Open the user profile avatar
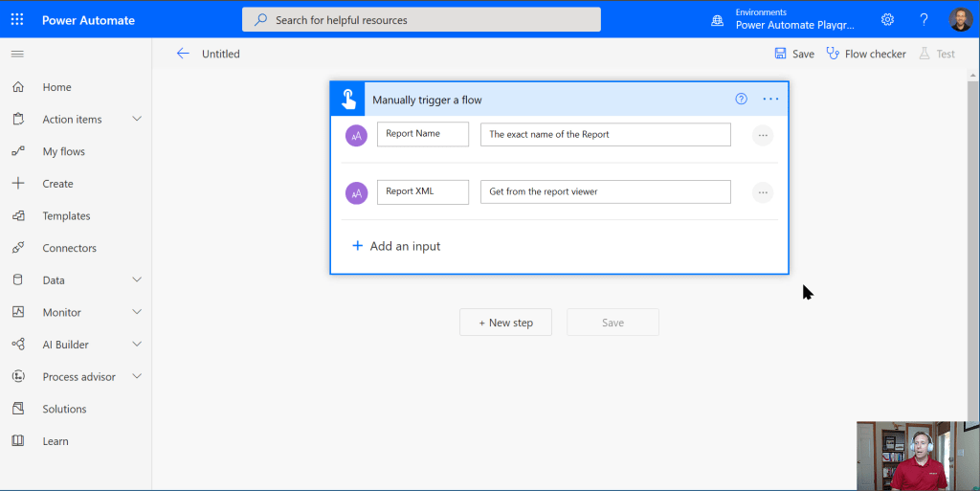The width and height of the screenshot is (980, 491). [x=961, y=19]
